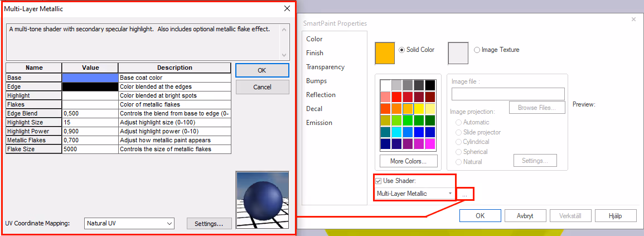Select the black Edge color value swatch
This screenshot has height=236, width=644.
click(x=90, y=86)
